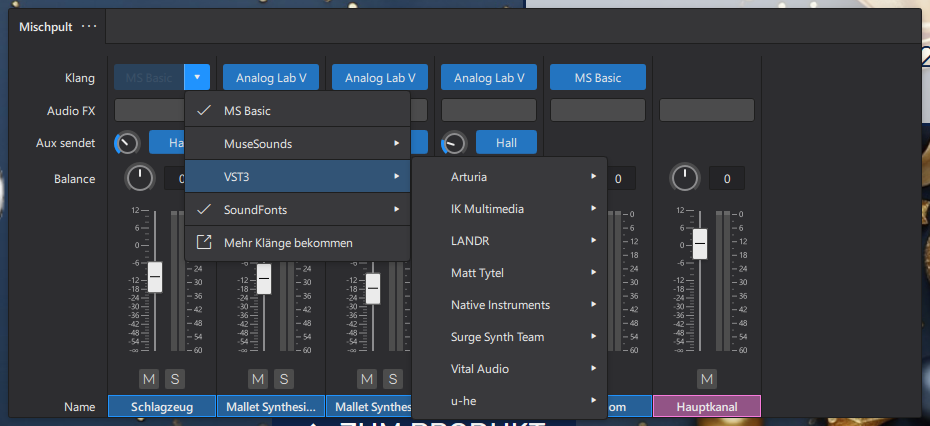Screen dimensions: 930x426
Task: Click the Hauptkanal Audio FX slot
Action: point(707,110)
